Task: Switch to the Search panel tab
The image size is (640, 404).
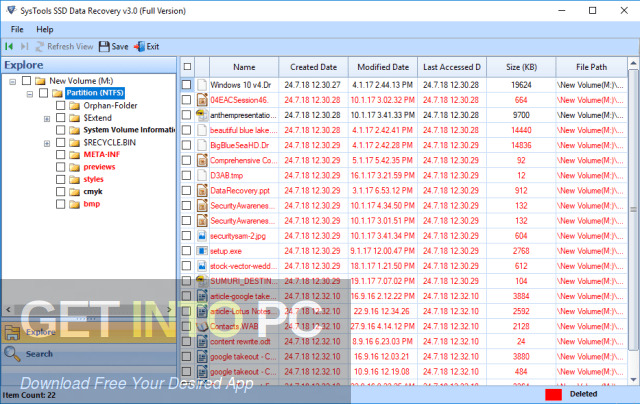Action: pos(89,354)
